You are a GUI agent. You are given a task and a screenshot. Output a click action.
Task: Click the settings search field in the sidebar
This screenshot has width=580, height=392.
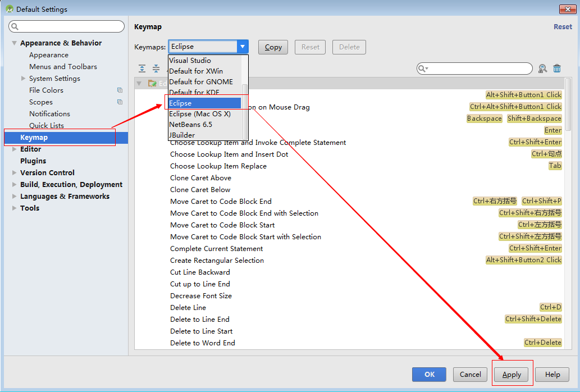coord(67,26)
